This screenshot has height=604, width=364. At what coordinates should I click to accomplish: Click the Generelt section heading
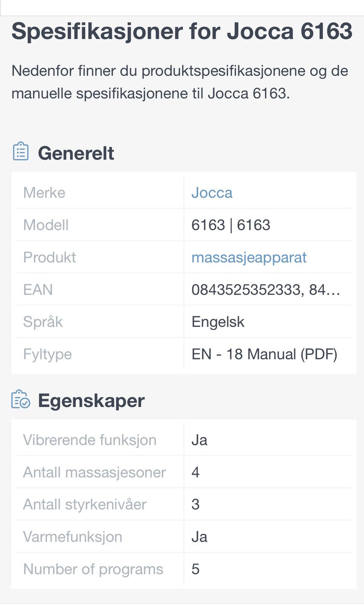(76, 153)
